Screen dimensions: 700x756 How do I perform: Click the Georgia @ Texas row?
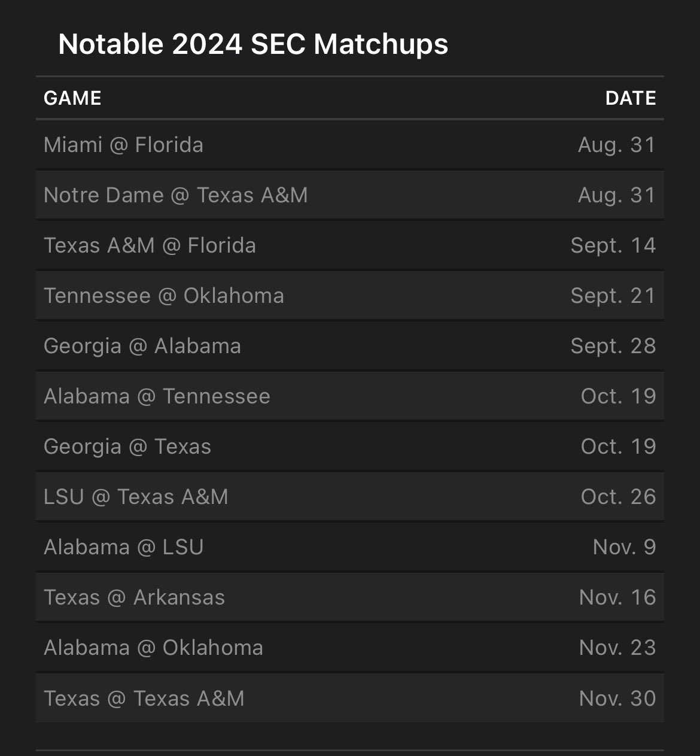coord(350,447)
